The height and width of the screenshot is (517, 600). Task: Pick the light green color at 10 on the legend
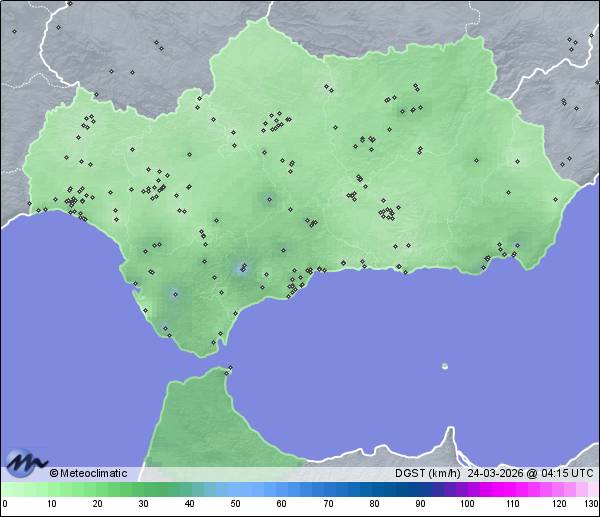50,489
